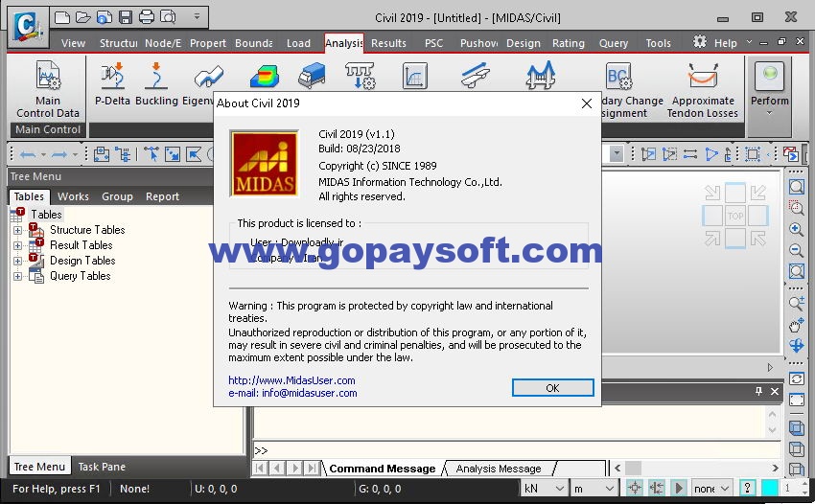
Task: Switch to the Report tab in Tree Menu
Action: (162, 196)
